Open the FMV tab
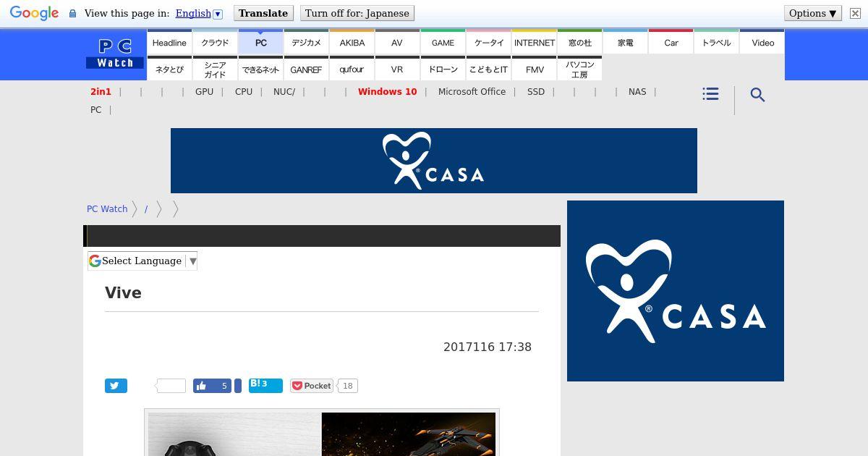The height and width of the screenshot is (456, 868). point(535,69)
